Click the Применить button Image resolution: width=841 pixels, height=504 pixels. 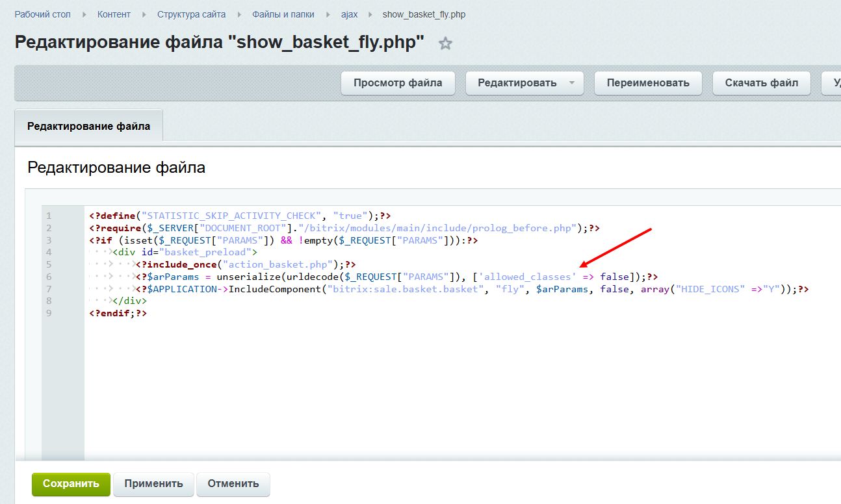point(153,484)
